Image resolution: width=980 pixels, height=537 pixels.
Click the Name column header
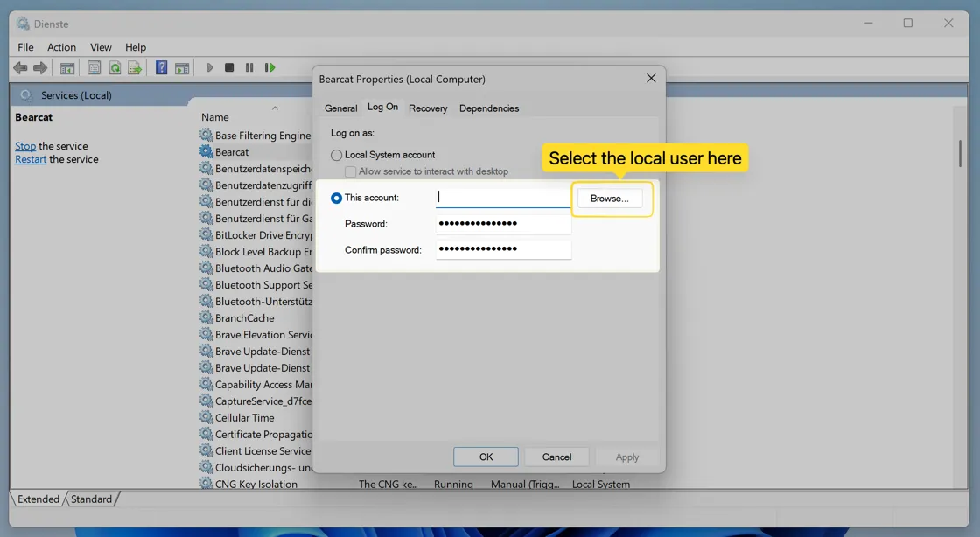coord(215,117)
